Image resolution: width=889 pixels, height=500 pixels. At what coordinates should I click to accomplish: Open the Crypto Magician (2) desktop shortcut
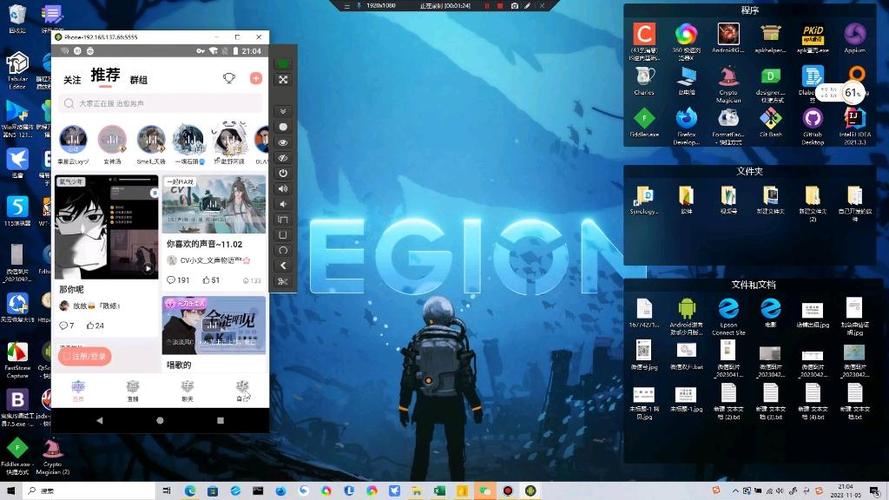52,457
